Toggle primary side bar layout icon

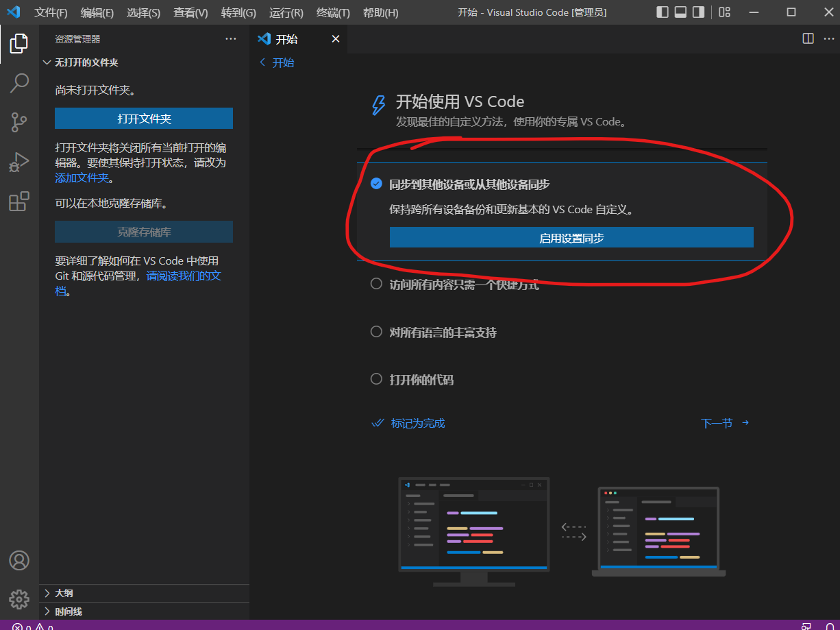(x=663, y=12)
